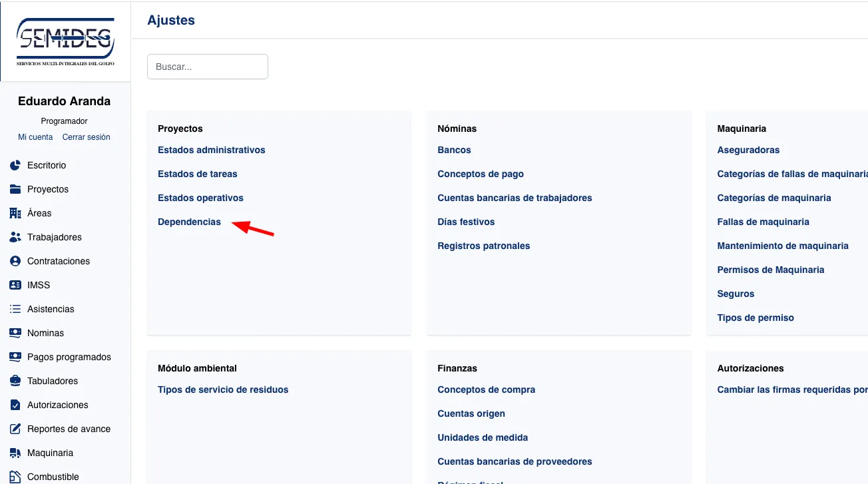Click the Proyectos folder icon in sidebar
This screenshot has height=484, width=868.
coord(15,189)
